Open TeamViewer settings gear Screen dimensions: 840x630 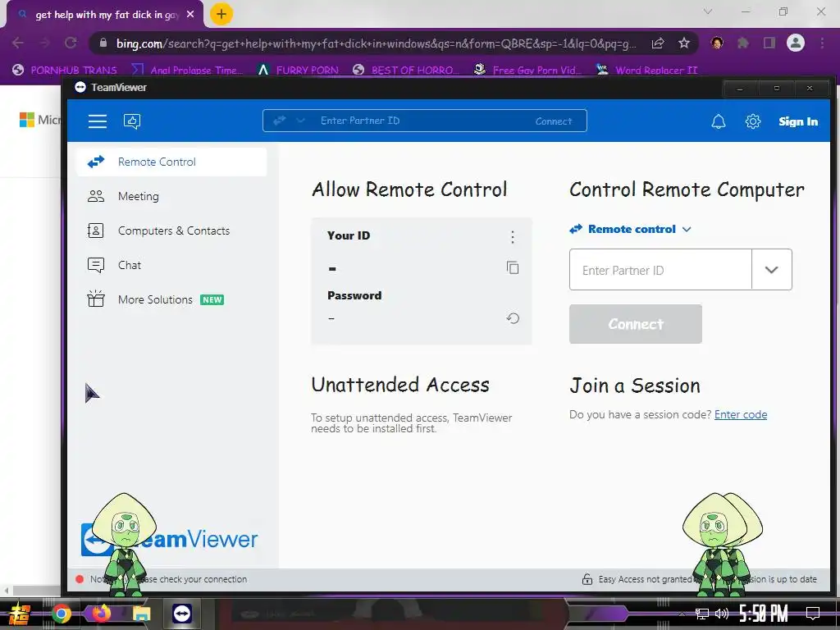753,121
